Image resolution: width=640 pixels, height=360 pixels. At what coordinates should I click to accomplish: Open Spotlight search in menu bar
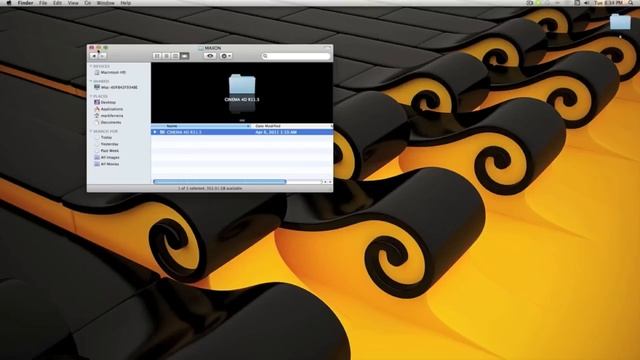(631, 3)
